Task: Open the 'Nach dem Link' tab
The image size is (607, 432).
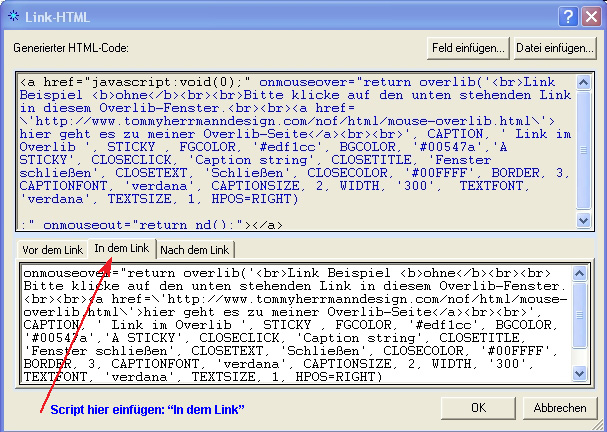Action: tap(195, 249)
